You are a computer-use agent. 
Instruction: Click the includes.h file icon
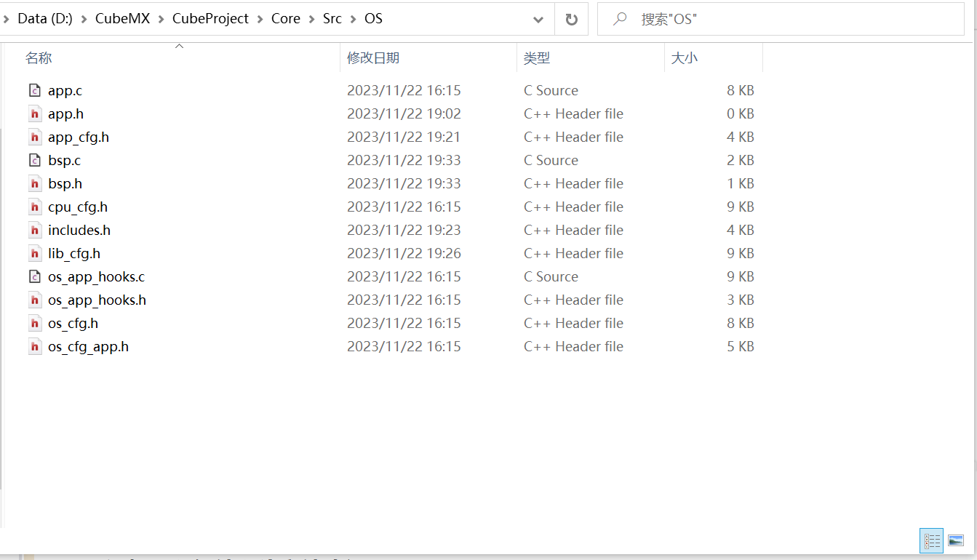point(34,230)
